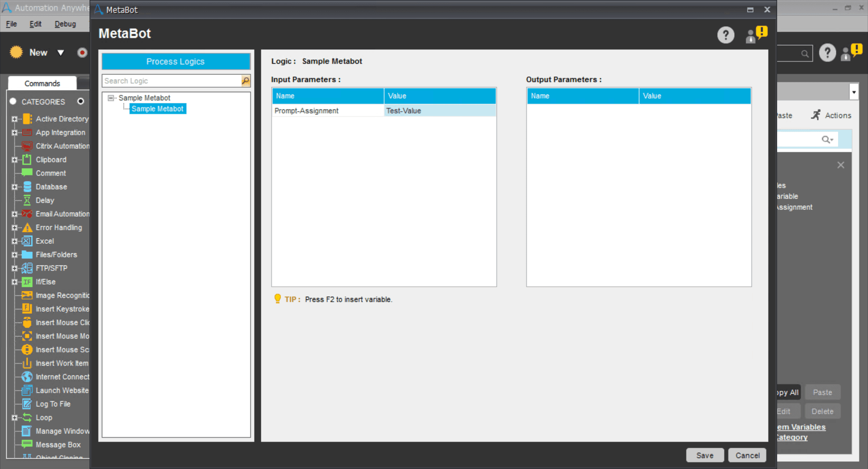
Task: Click the Actions running-man icon
Action: point(816,115)
